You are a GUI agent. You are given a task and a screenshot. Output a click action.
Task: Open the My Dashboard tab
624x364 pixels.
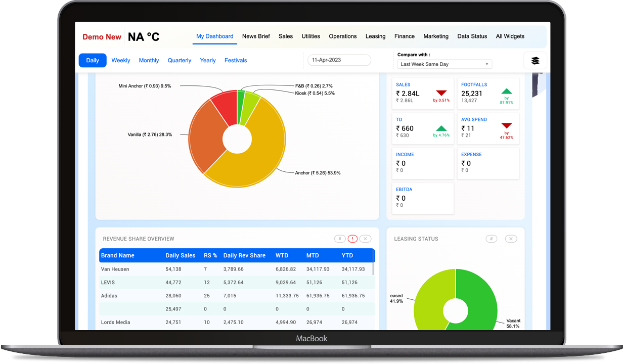pyautogui.click(x=215, y=36)
